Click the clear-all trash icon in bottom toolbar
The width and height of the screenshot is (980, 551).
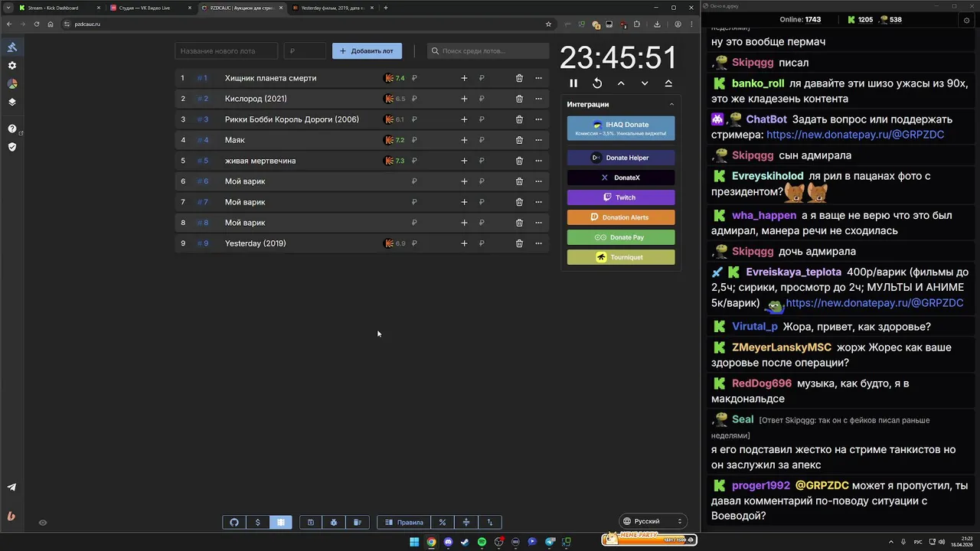coord(358,523)
